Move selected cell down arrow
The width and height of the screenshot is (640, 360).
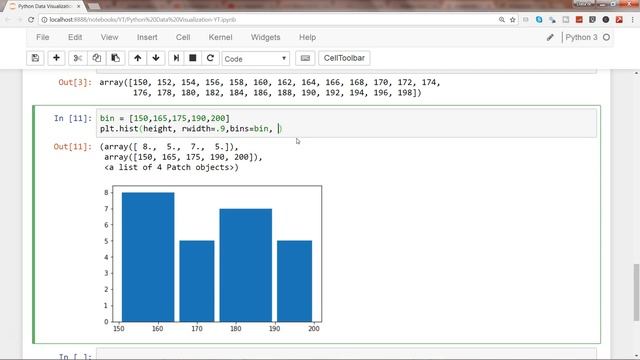coord(156,58)
